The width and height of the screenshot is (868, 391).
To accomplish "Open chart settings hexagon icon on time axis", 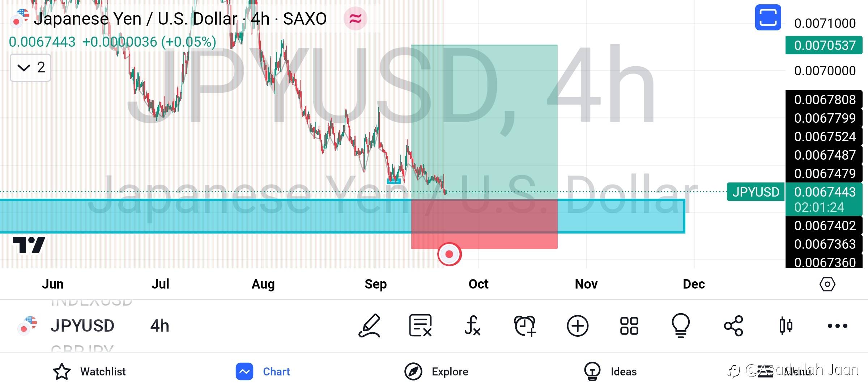I will click(827, 284).
